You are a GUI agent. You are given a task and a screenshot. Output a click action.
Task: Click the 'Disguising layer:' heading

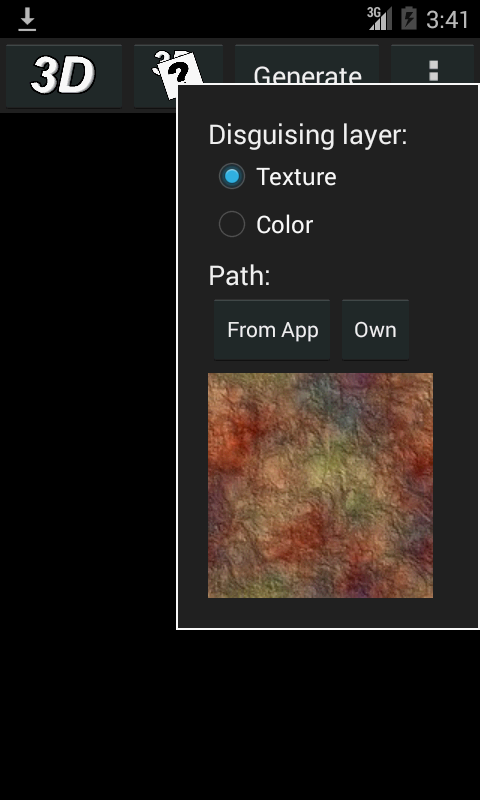308,135
